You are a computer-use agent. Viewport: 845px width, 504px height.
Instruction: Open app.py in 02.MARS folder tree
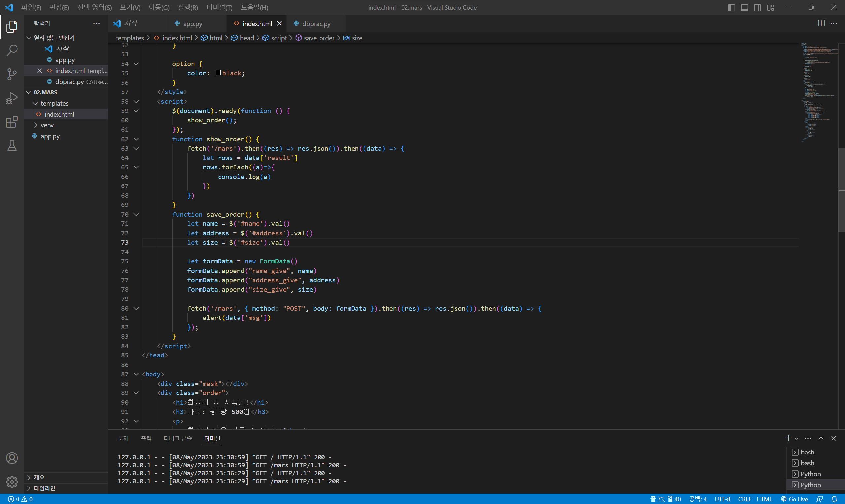66,136
